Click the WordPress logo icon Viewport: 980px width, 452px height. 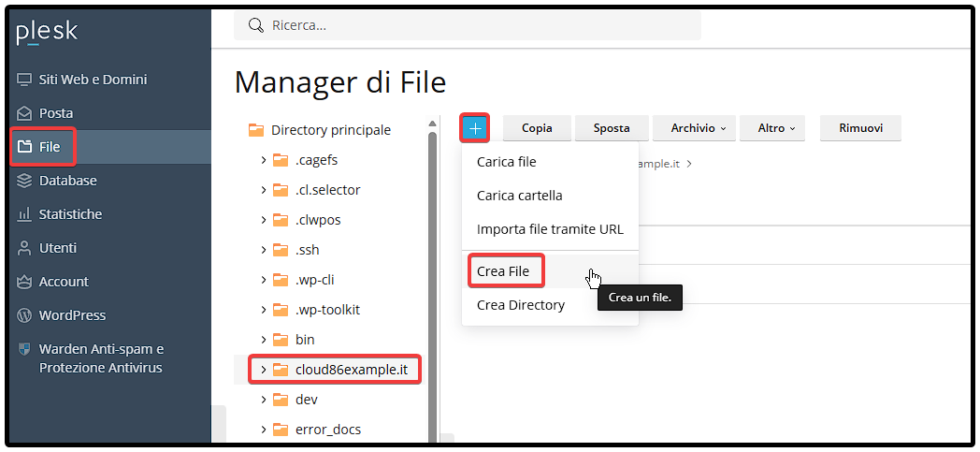pos(23,315)
